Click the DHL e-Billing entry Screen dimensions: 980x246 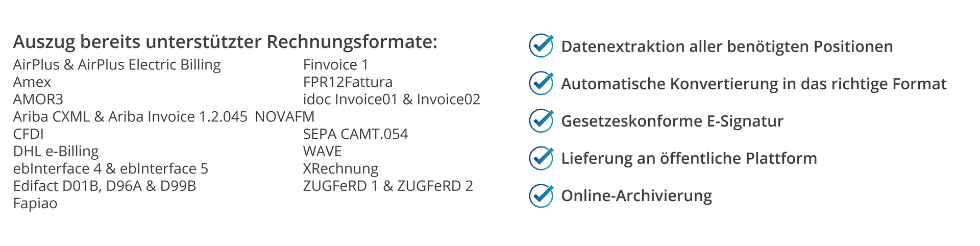(x=56, y=152)
